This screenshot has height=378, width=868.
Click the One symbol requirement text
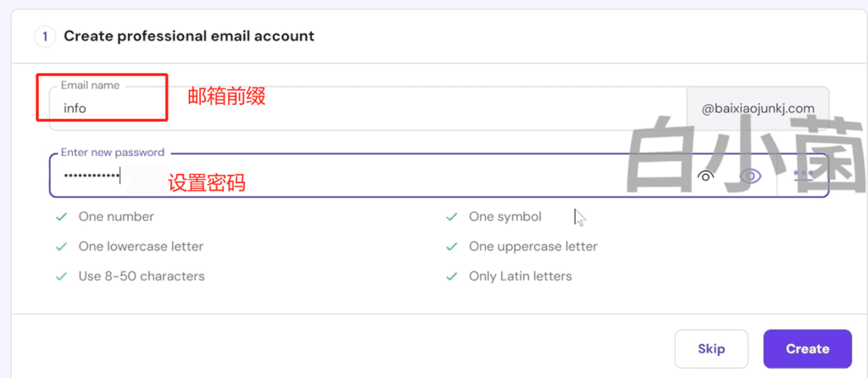pyautogui.click(x=505, y=217)
